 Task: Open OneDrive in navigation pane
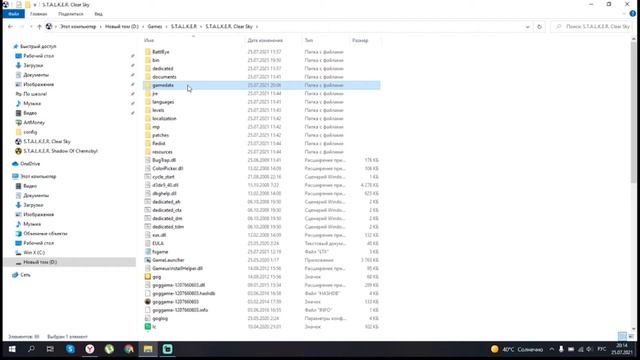(30, 164)
